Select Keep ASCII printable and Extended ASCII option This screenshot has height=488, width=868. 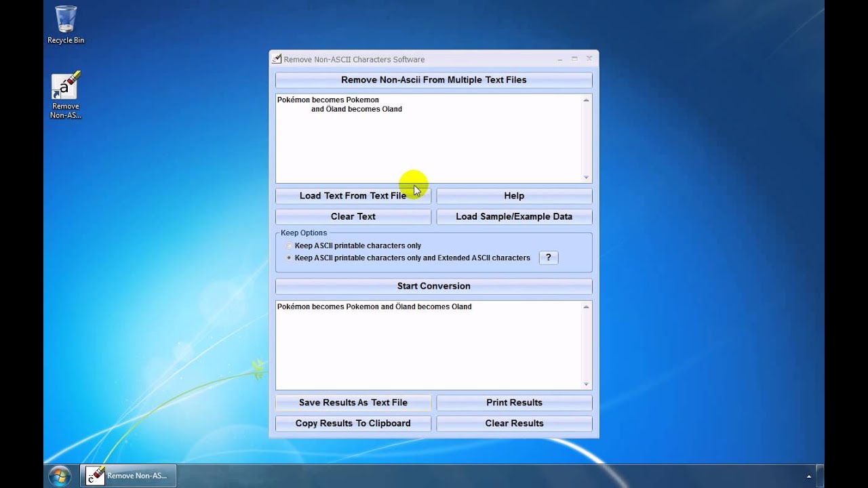pyautogui.click(x=408, y=258)
